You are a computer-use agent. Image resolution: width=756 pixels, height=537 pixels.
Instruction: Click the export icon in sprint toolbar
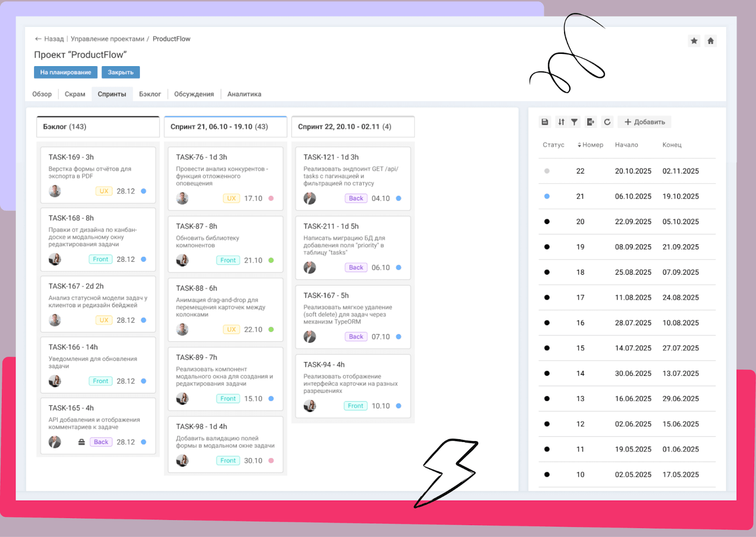tap(591, 122)
